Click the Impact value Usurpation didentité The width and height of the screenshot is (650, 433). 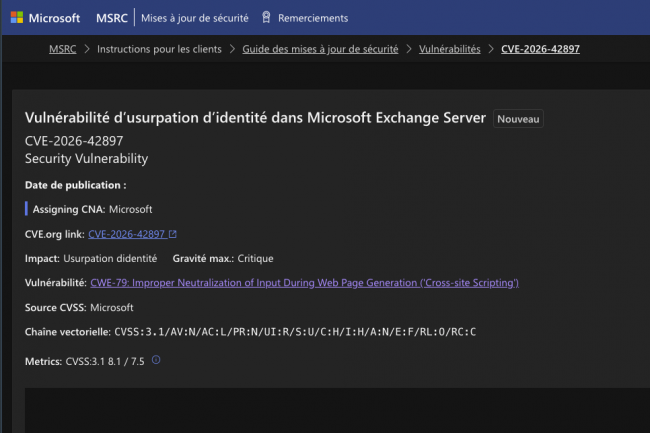point(110,258)
